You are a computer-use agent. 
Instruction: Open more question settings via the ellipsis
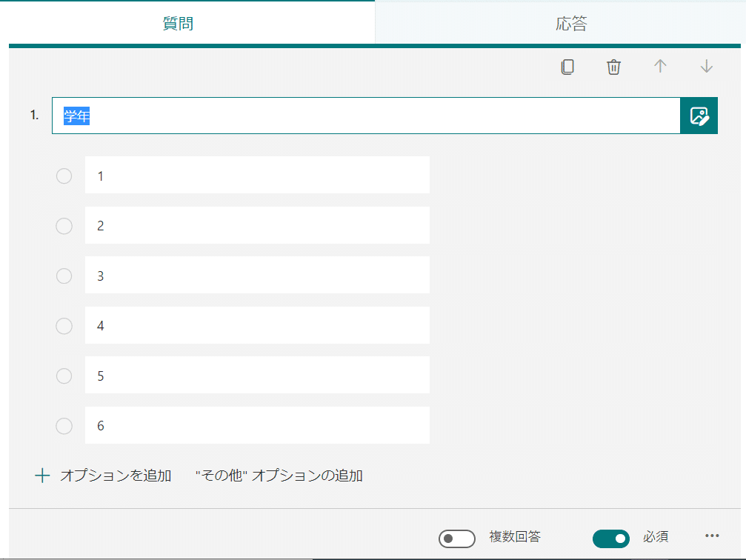coord(712,536)
